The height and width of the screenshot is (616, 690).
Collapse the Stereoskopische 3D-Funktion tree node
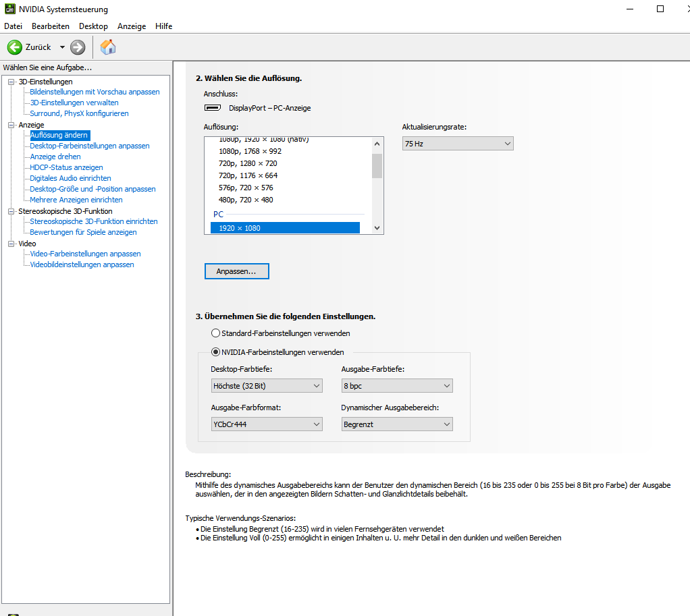(11, 211)
